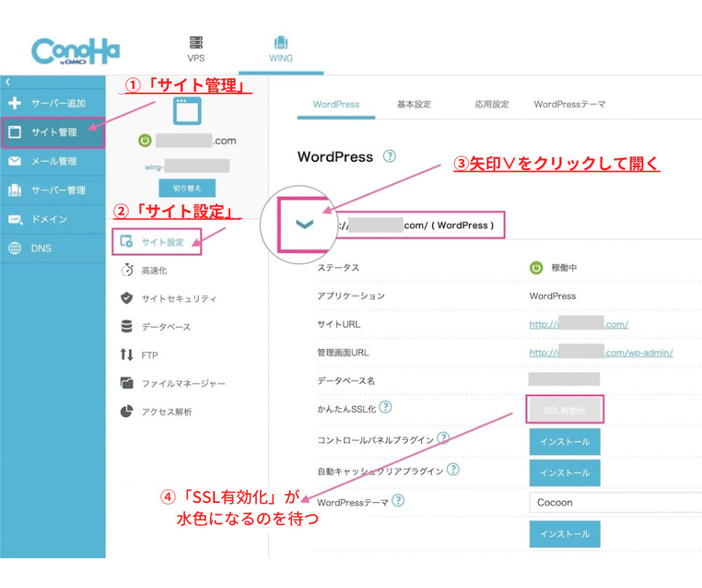This screenshot has width=702, height=588.
Task: Click the shield icon for サイトセキュリティ
Action: 127,298
